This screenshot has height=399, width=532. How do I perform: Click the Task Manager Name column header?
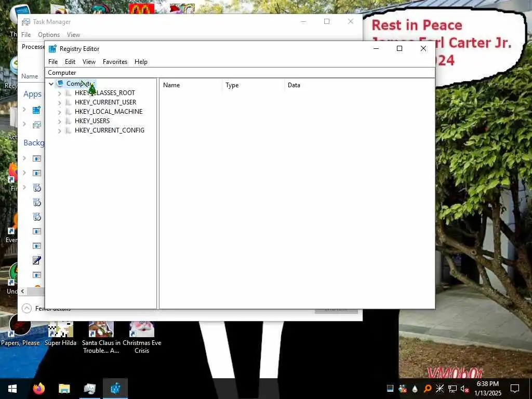pos(30,76)
